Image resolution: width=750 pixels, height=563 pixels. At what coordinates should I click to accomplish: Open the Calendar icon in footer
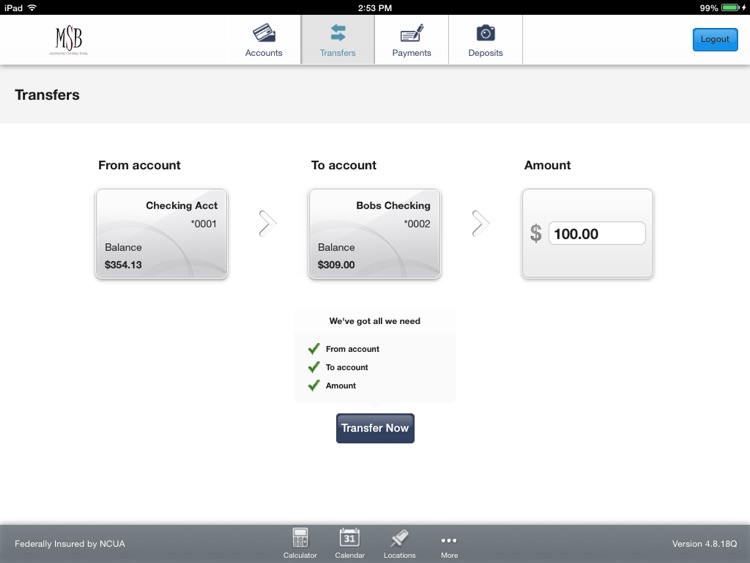[350, 543]
